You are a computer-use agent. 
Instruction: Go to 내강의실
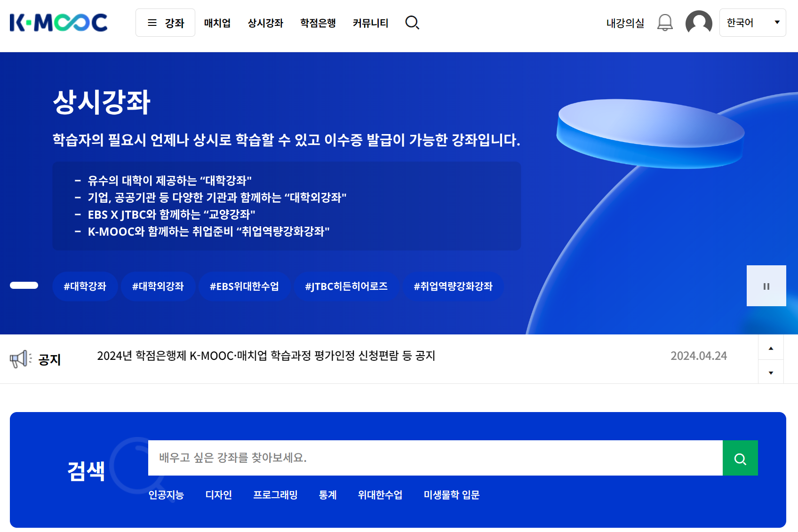[625, 22]
